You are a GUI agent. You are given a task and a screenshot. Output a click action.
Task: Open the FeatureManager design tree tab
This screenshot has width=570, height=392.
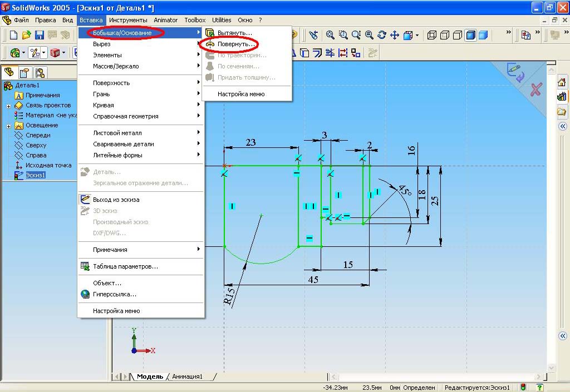tap(9, 72)
